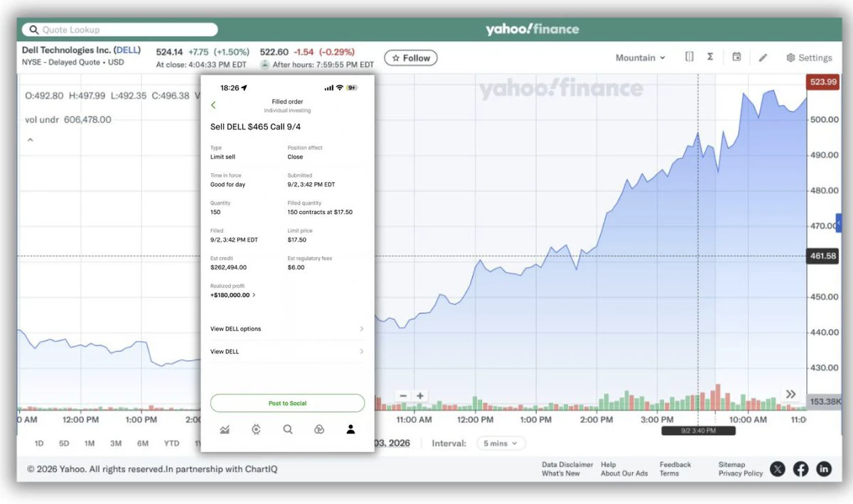Open the overlapping circles tab in phone nav
853x504 pixels.
point(319,429)
